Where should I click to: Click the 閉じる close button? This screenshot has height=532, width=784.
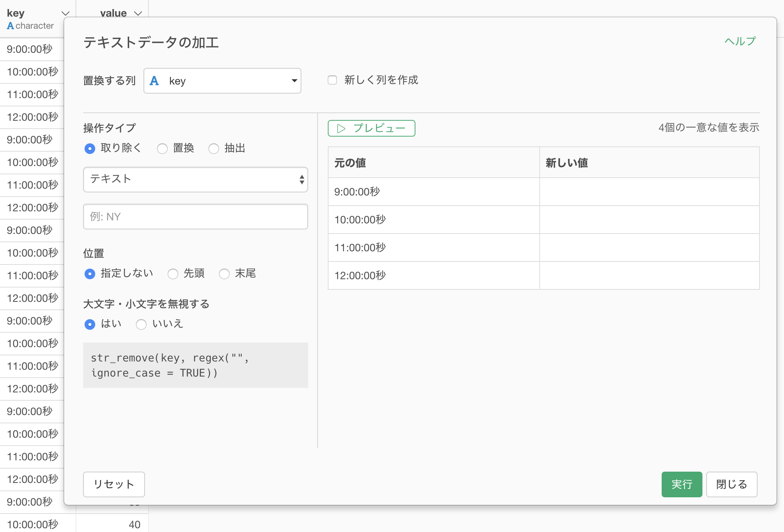coord(732,484)
